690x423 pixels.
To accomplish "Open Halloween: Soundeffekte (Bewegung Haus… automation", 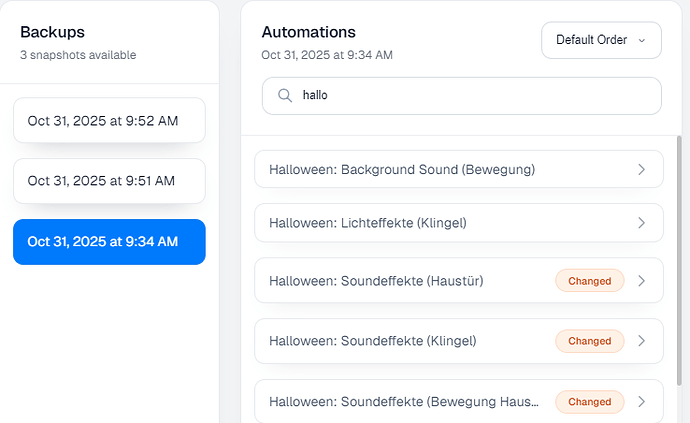I will tap(404, 402).
